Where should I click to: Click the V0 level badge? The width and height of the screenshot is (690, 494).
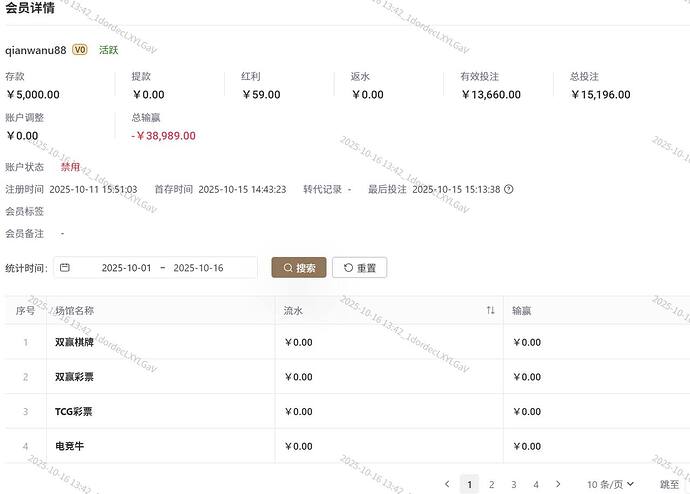[x=80, y=50]
